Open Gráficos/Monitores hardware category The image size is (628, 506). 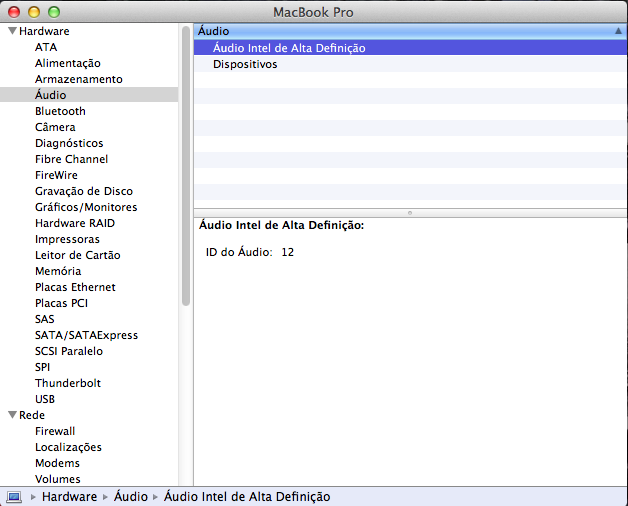(86, 207)
